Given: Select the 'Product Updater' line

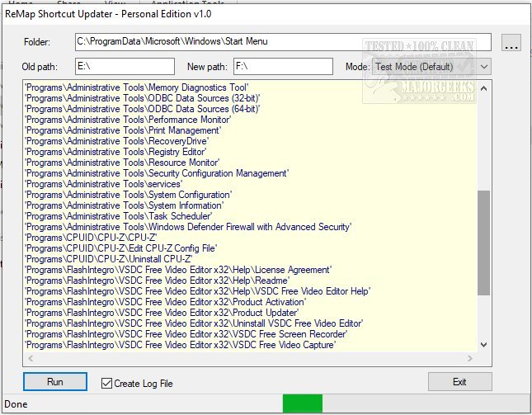Looking at the screenshot, I should [x=162, y=313].
